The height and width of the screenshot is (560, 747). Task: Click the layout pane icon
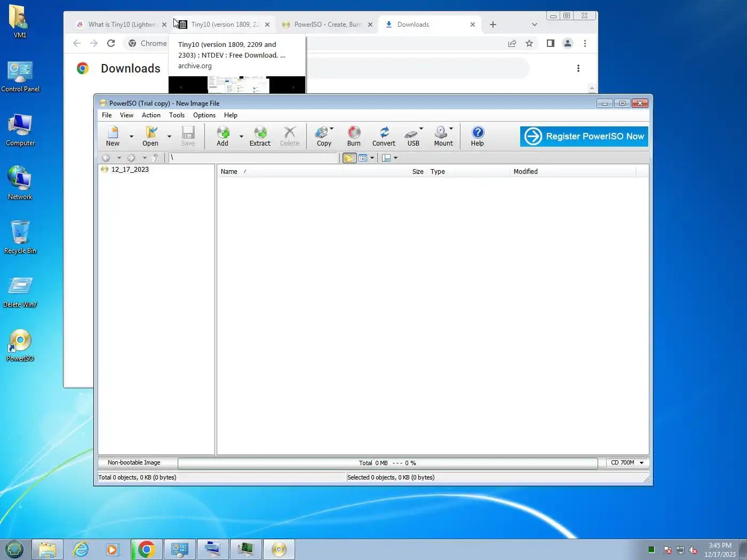click(387, 158)
